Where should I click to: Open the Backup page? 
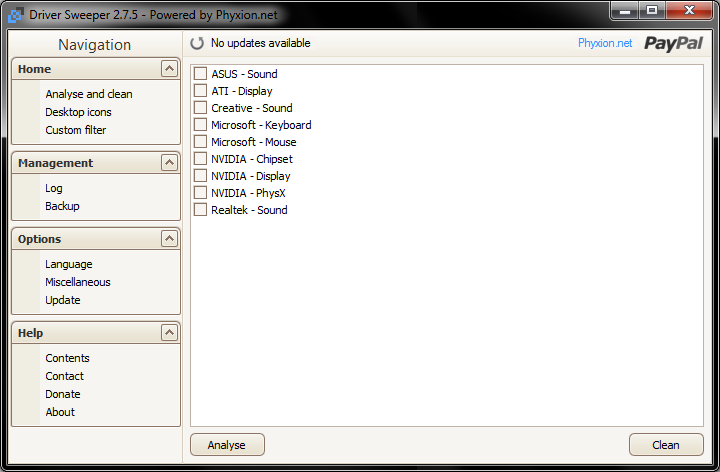(x=62, y=206)
